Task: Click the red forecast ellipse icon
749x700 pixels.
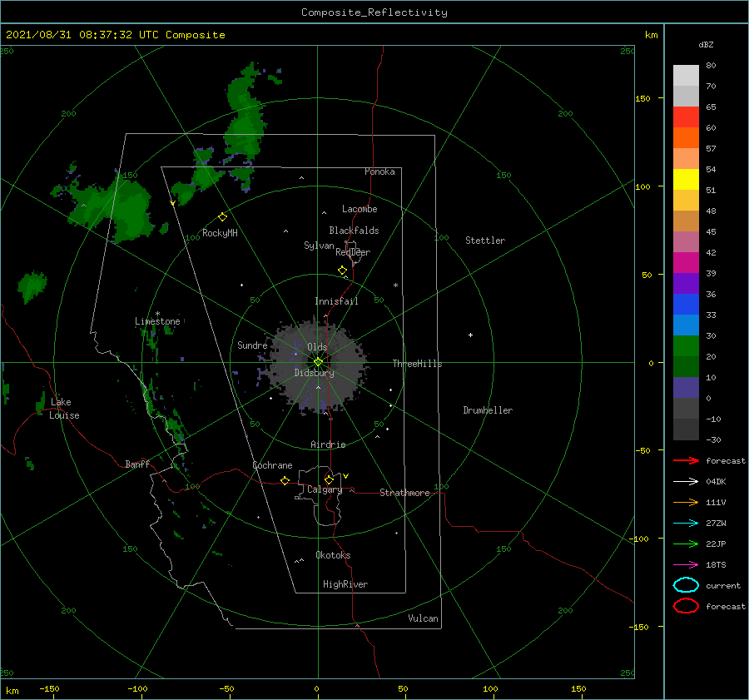Action: [686, 606]
